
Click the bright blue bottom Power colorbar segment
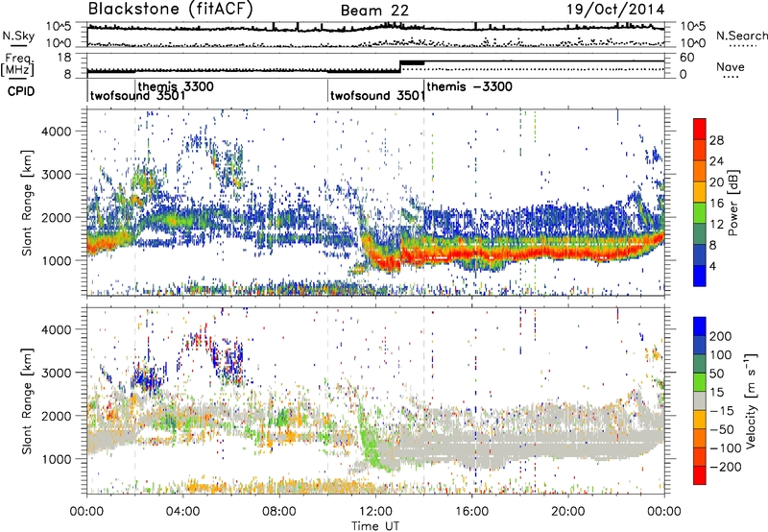[x=700, y=276]
